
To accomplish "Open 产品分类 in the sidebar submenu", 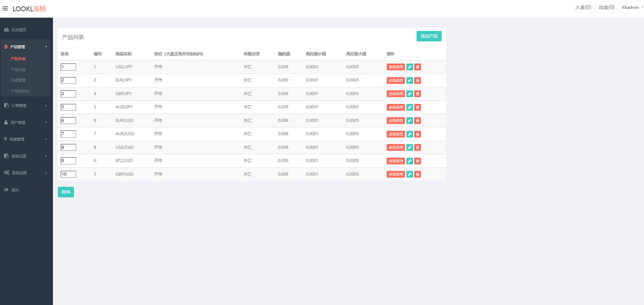I will point(18,70).
